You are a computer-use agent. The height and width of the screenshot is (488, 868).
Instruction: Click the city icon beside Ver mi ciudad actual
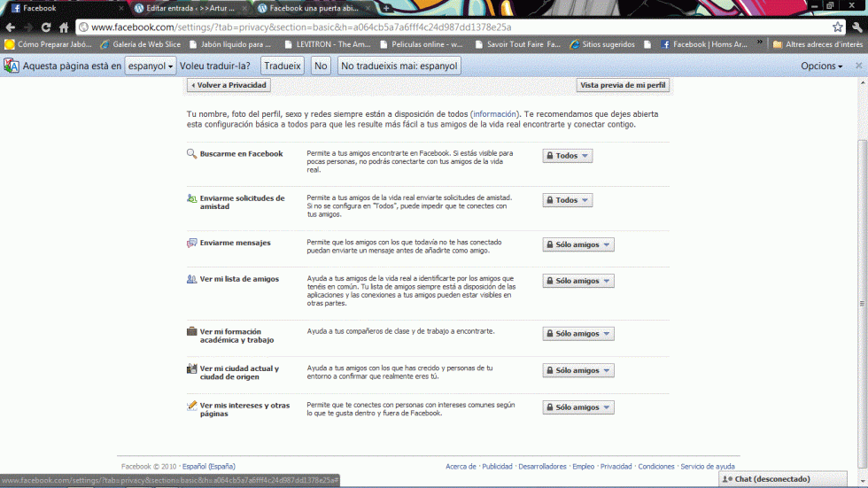pyautogui.click(x=191, y=368)
